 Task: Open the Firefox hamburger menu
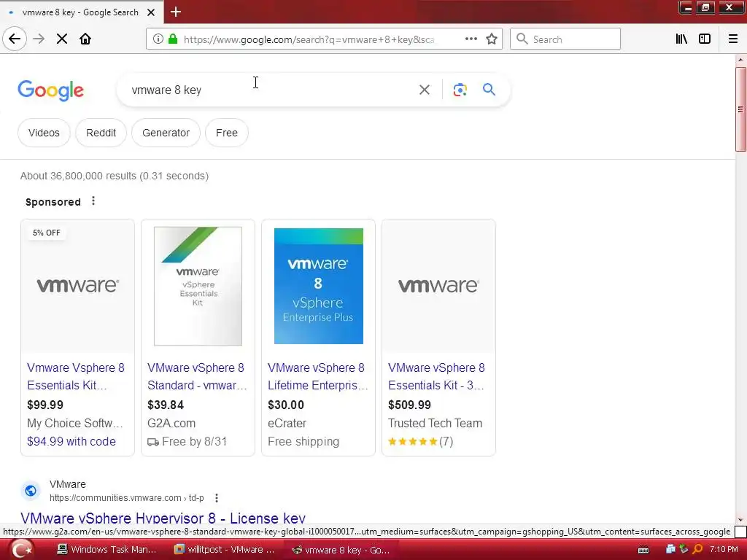tap(733, 39)
